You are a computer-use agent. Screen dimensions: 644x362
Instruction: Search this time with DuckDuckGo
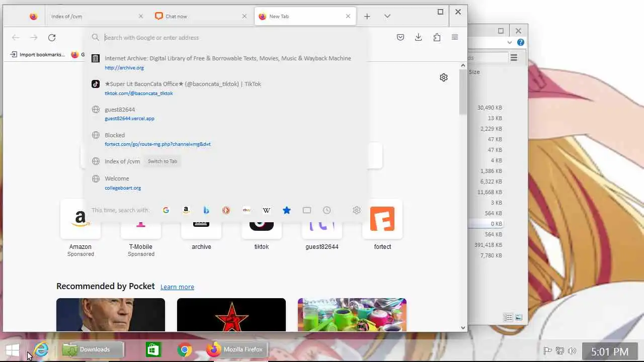[x=226, y=210]
